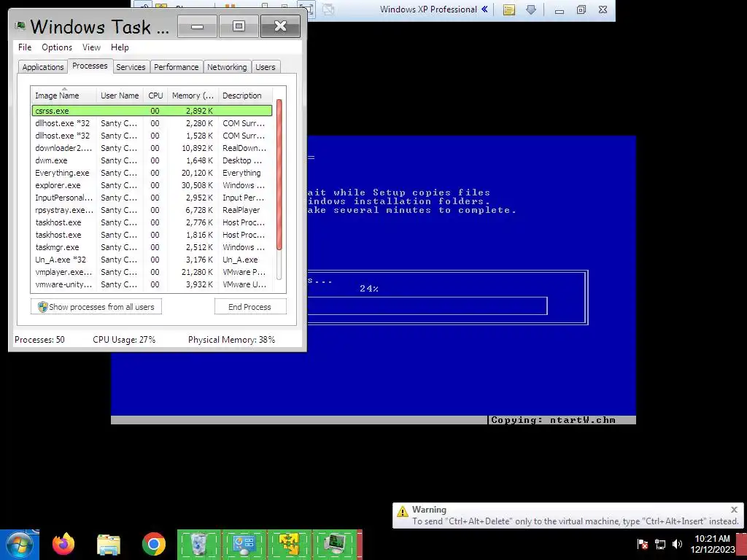The width and height of the screenshot is (747, 560).
Task: Open the View menu in Task Manager
Action: [91, 47]
